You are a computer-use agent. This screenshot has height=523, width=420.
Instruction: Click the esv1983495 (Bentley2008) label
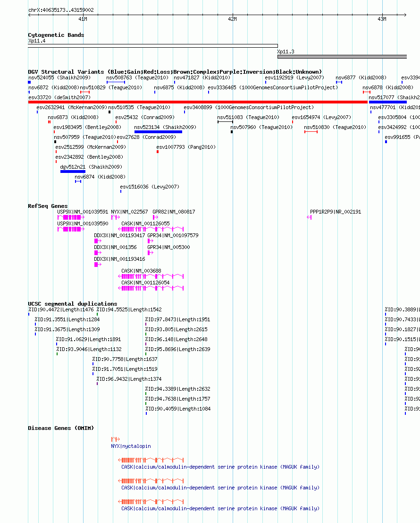[87, 128]
